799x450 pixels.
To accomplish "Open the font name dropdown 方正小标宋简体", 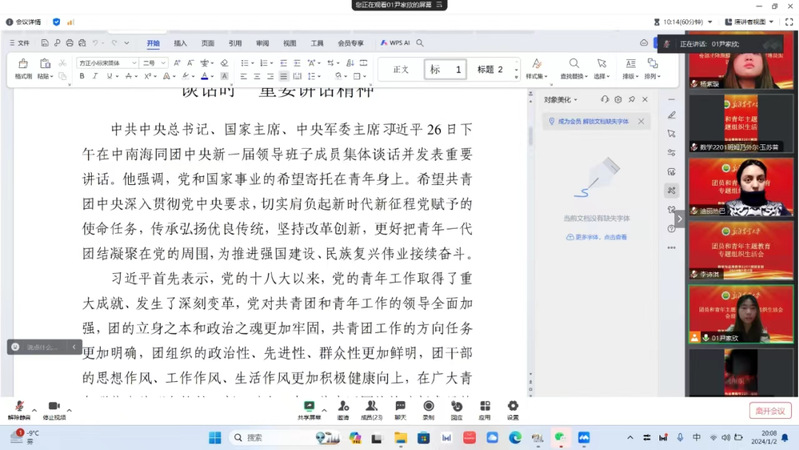I will (x=106, y=62).
